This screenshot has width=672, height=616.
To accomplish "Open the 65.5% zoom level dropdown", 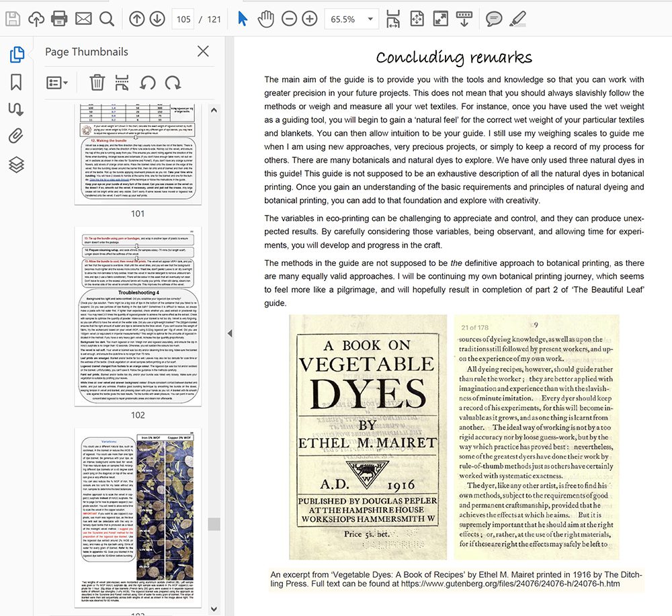I will [351, 19].
